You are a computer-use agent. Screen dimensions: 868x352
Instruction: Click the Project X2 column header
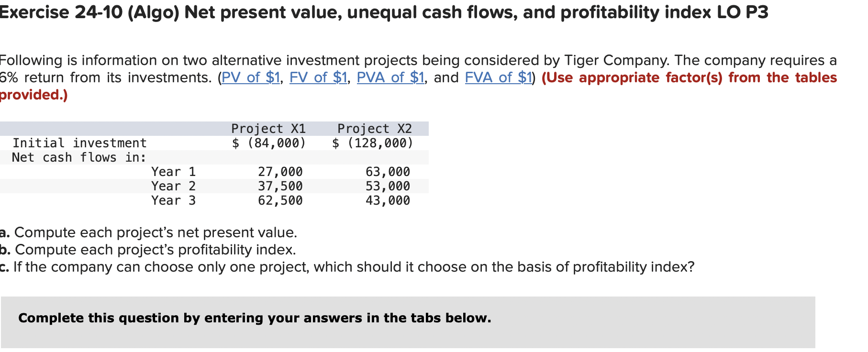point(375,129)
